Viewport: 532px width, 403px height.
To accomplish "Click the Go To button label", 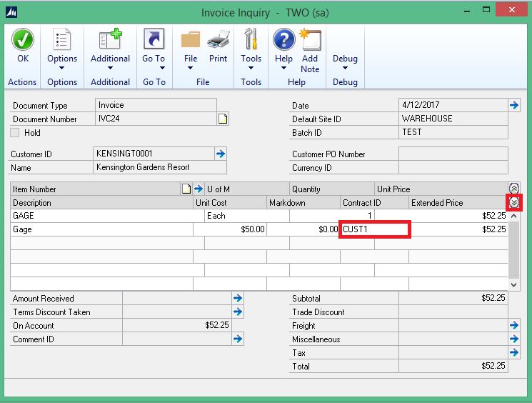I will (154, 59).
